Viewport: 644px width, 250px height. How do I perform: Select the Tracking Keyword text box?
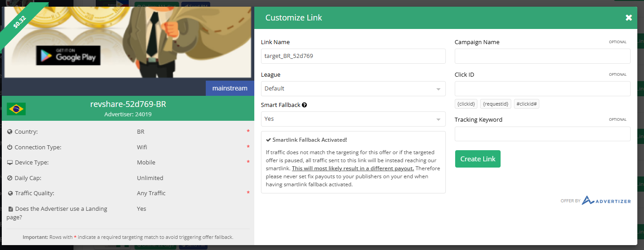[542, 134]
